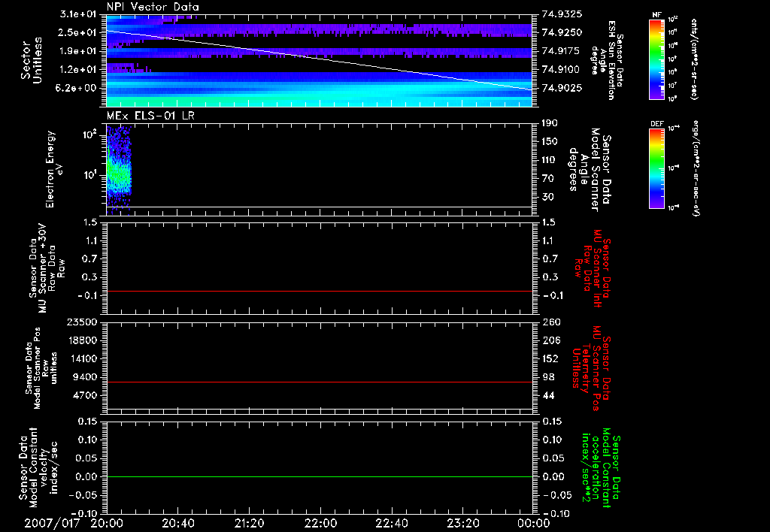770x532 pixels.
Task: Click the 74.9325 sun elevation tick
Action: [562, 14]
